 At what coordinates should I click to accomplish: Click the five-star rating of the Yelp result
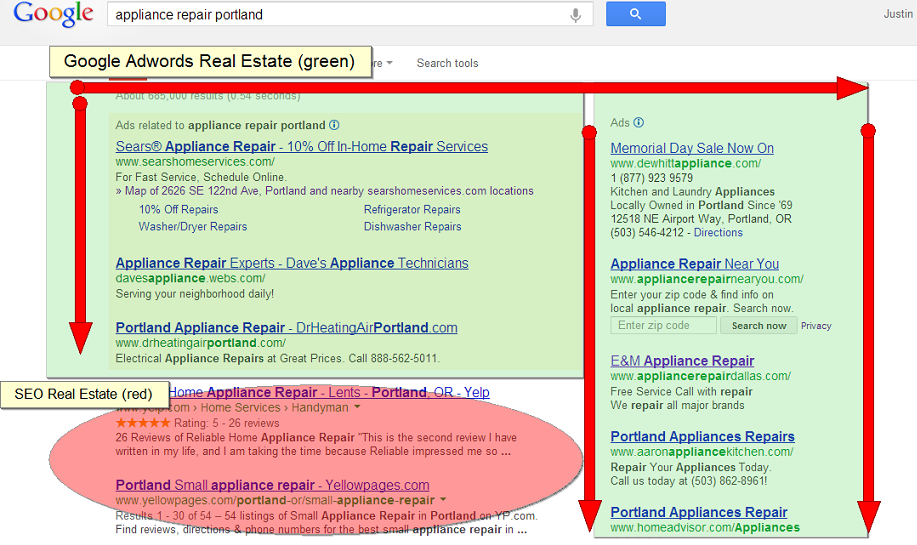tap(143, 422)
